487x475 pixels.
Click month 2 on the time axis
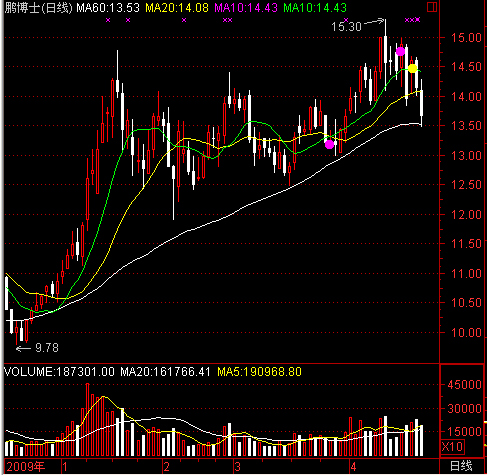click(x=167, y=467)
